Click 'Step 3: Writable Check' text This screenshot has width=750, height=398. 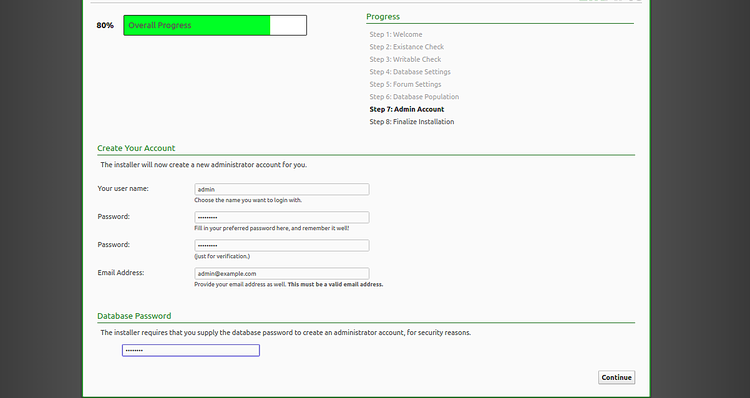(405, 59)
